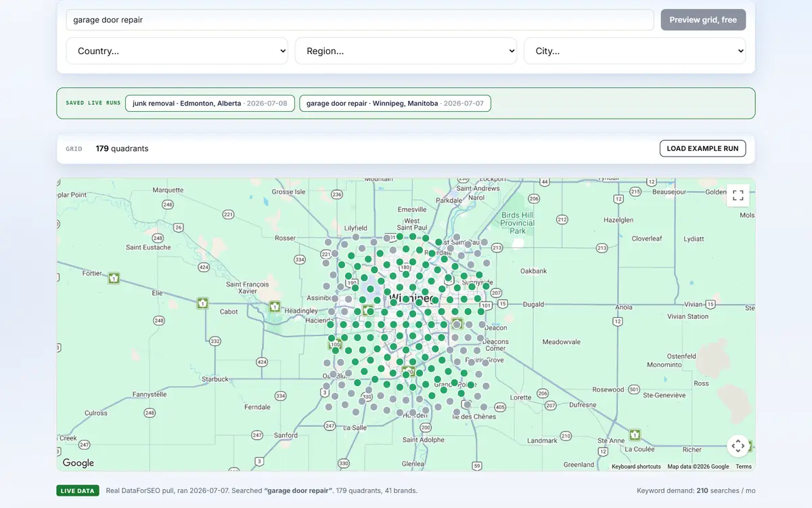The width and height of the screenshot is (812, 508).
Task: Open Keyboard shortcuts on the map
Action: (636, 467)
